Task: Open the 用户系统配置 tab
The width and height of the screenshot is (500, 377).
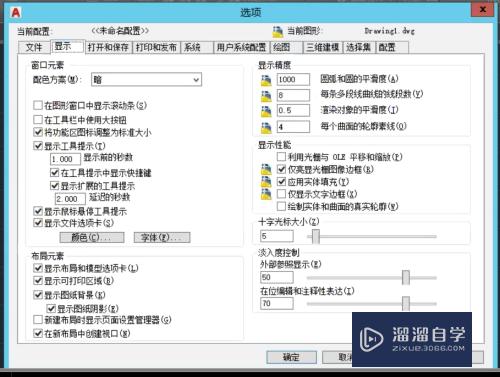Action: click(241, 47)
